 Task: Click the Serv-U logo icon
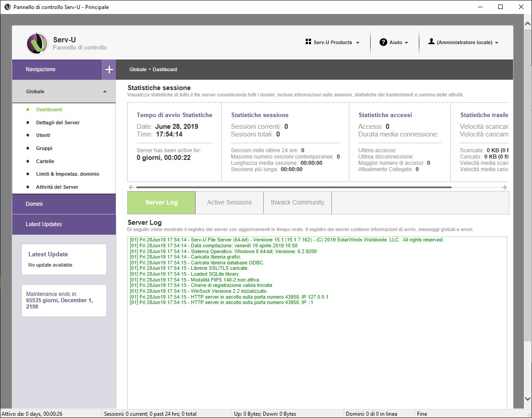(37, 43)
